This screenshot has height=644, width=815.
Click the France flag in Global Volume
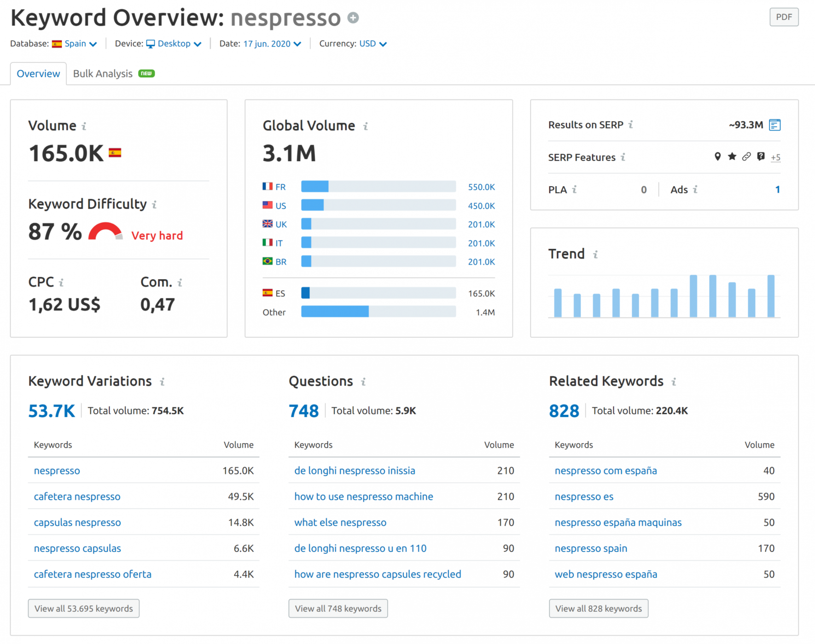[268, 187]
